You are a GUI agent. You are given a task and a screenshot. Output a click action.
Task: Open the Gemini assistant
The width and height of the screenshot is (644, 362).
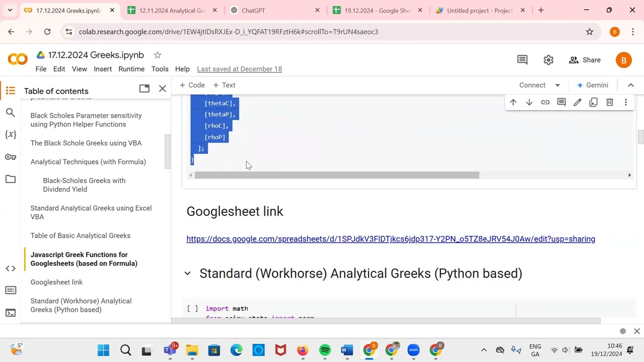593,85
